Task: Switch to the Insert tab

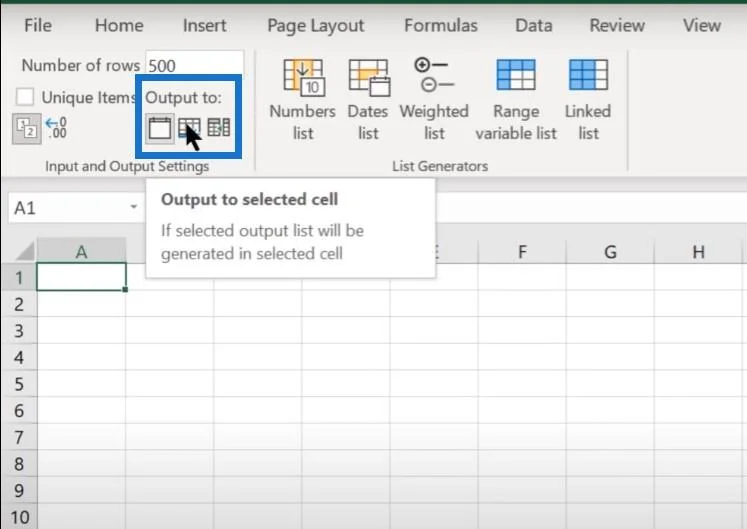Action: 204,25
